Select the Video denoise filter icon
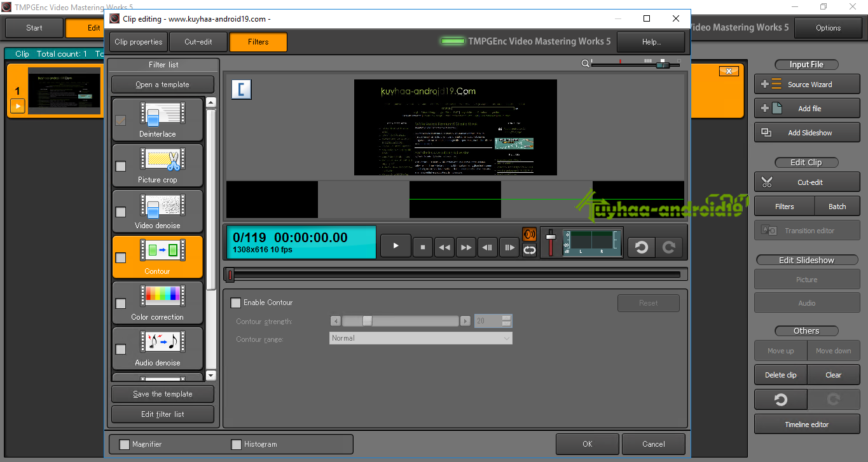The width and height of the screenshot is (868, 462). [163, 207]
